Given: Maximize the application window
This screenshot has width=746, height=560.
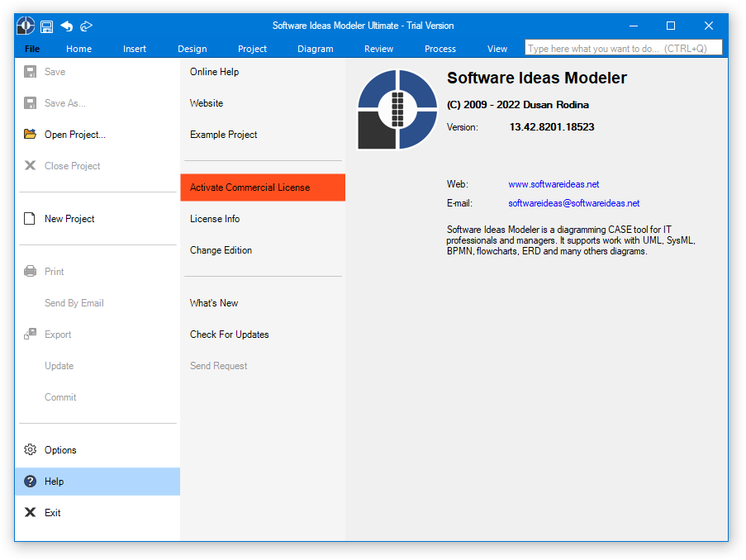Looking at the screenshot, I should coord(671,26).
